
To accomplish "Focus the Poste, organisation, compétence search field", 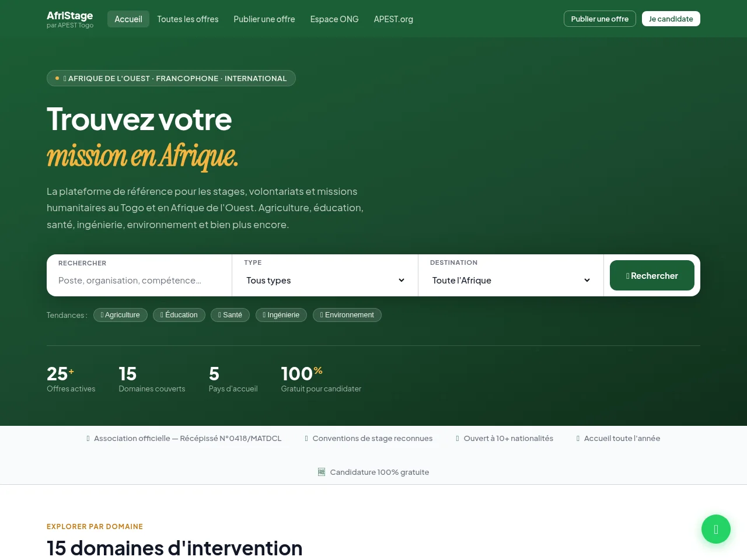I will coord(139,281).
